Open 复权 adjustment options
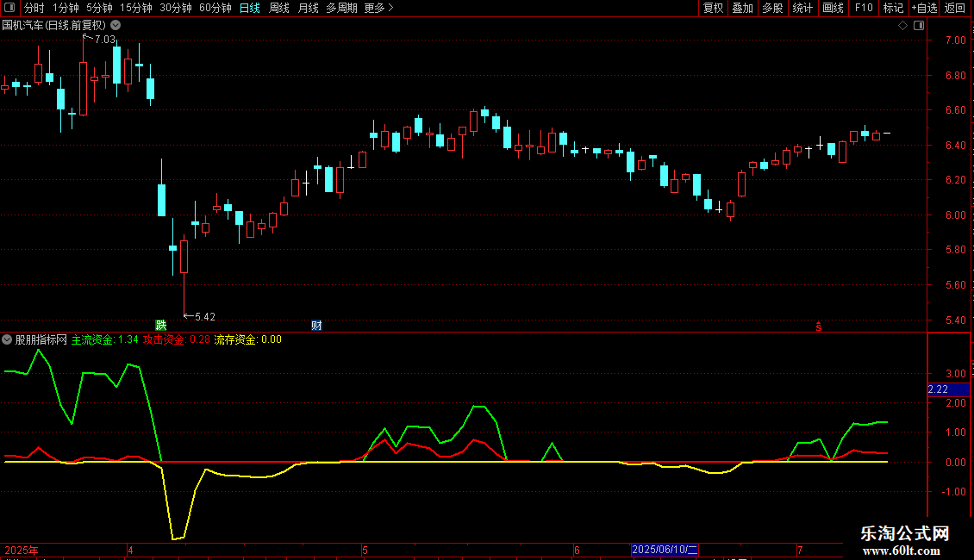974x560 pixels. coord(713,8)
